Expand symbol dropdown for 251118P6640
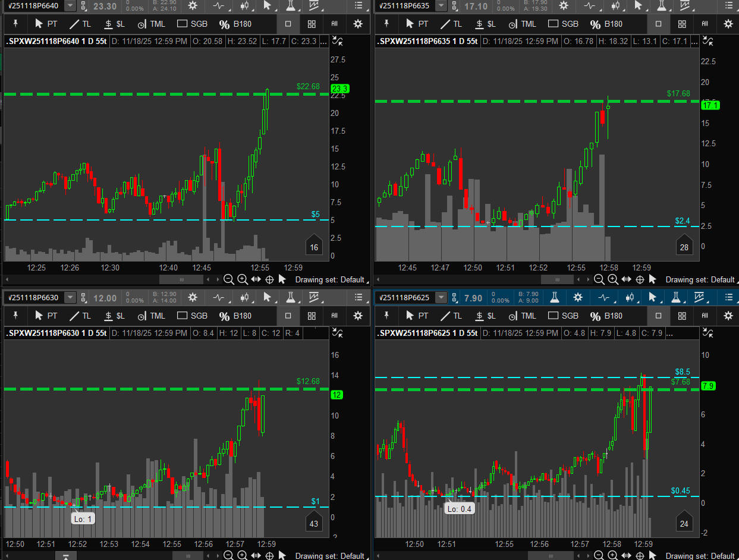The image size is (739, 560). click(x=70, y=5)
